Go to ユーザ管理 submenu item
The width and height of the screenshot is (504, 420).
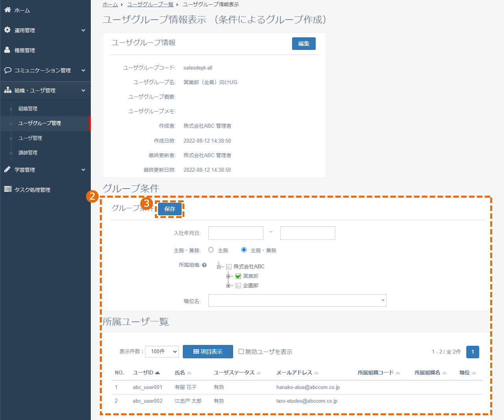[30, 138]
